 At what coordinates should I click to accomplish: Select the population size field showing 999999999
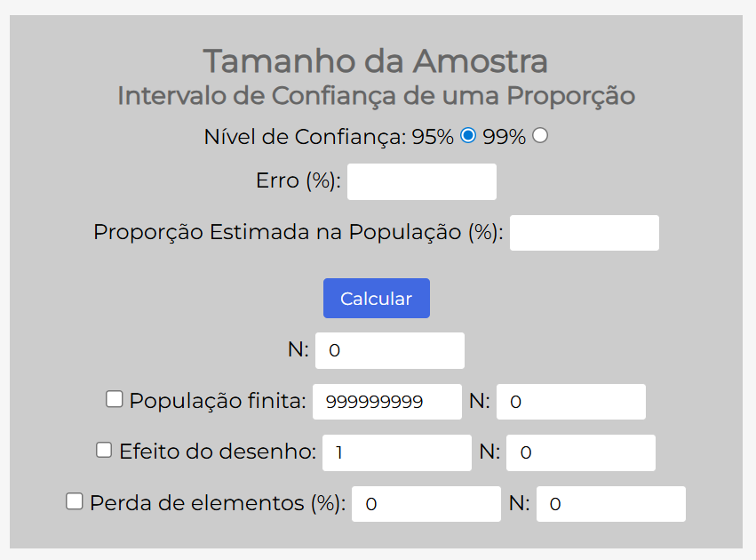(386, 401)
